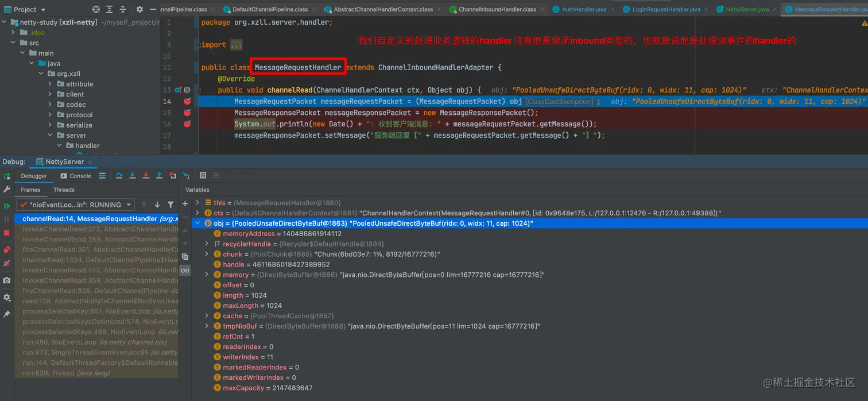Switch to the Threads tab
Image resolution: width=868 pixels, height=401 pixels.
point(64,190)
